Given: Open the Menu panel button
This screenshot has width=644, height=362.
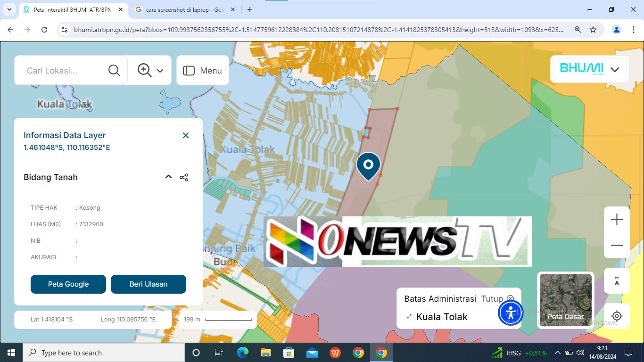Looking at the screenshot, I should click(x=203, y=71).
